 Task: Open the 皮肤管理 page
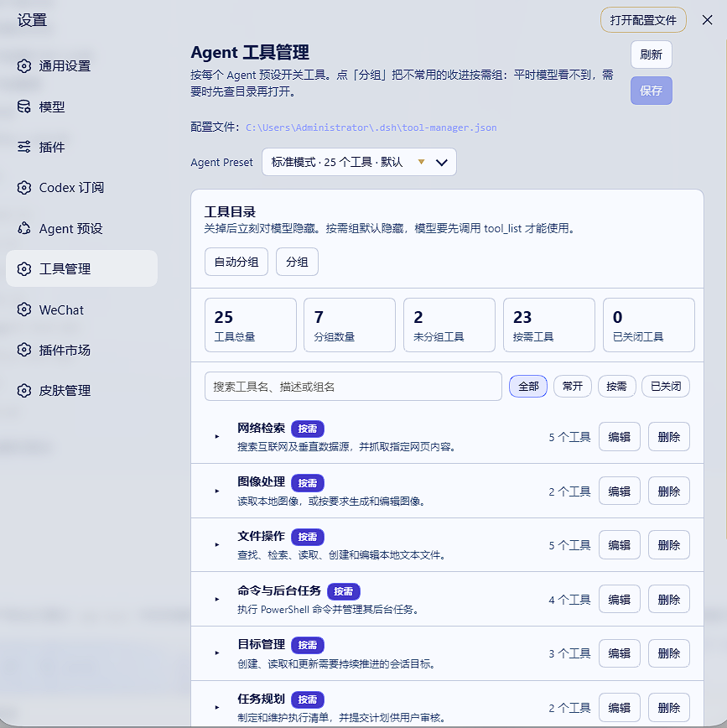[81, 391]
